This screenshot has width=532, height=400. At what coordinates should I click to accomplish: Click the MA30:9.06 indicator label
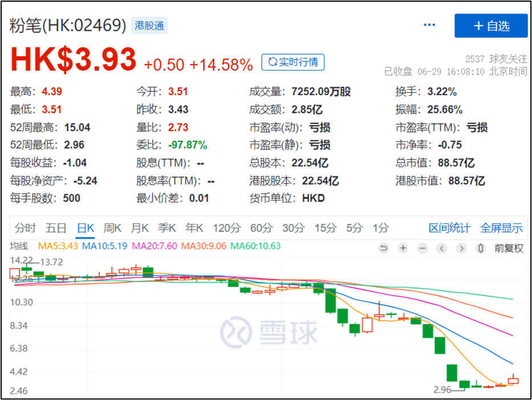point(204,246)
